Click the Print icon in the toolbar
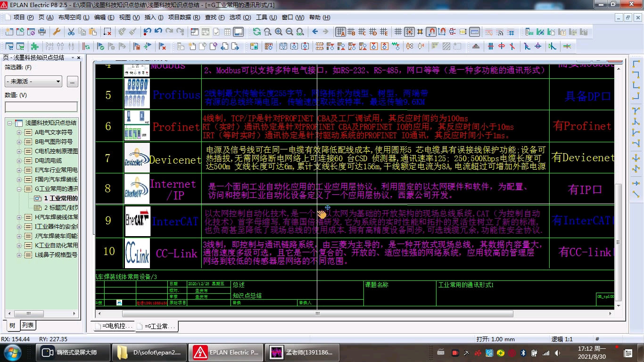 pos(42,32)
